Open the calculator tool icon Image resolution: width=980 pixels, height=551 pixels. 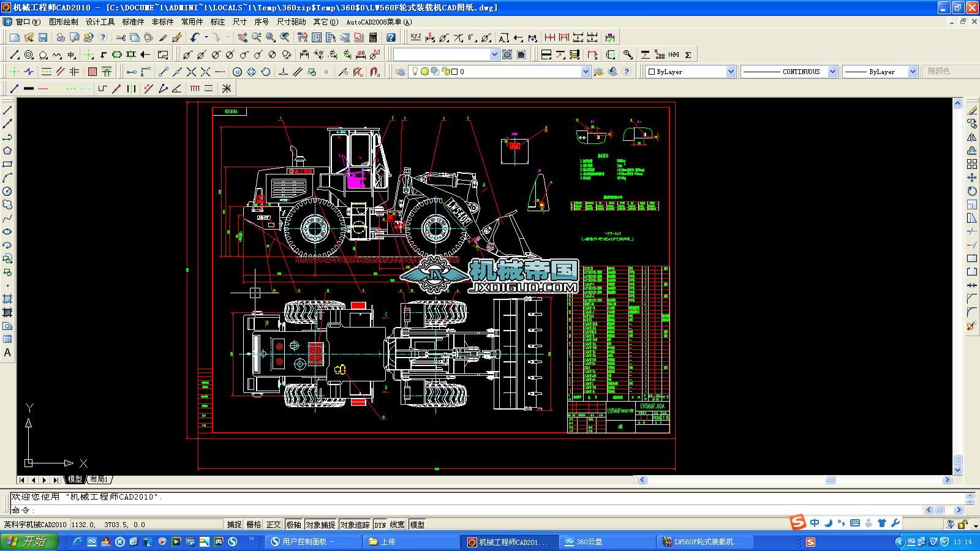click(373, 37)
